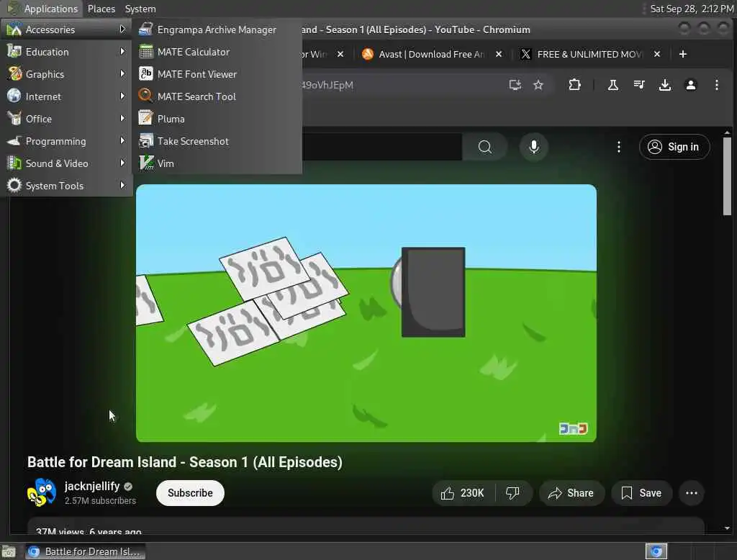This screenshot has width=737, height=560.
Task: Click the URL text in address bar
Action: (x=327, y=85)
